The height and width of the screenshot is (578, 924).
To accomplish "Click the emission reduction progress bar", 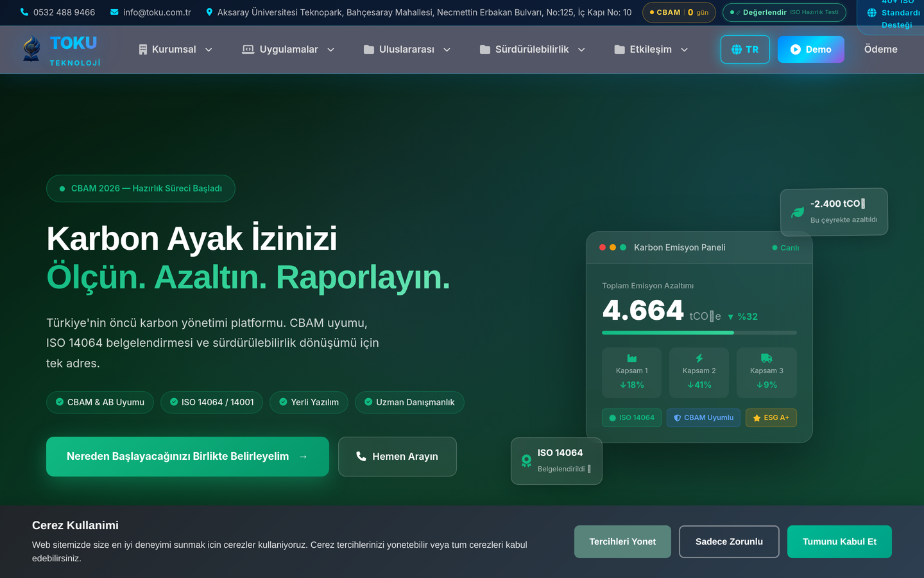I will [x=699, y=333].
